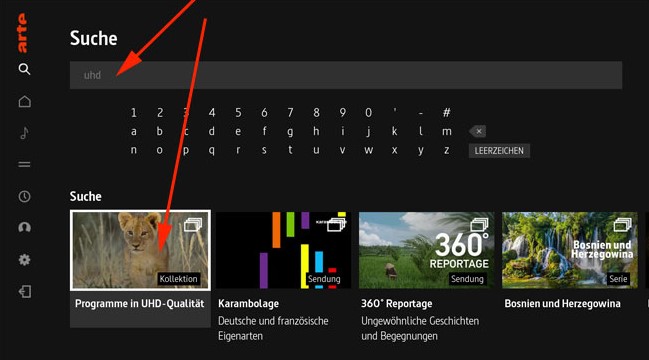Select letter s on the keyboard
Image resolution: width=649 pixels, height=360 pixels.
[264, 150]
